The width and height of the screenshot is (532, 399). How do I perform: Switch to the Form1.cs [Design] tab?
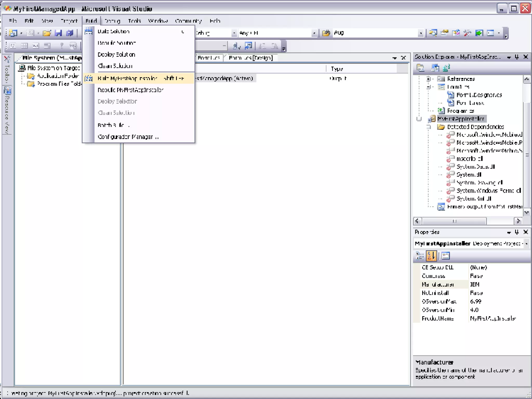point(250,58)
